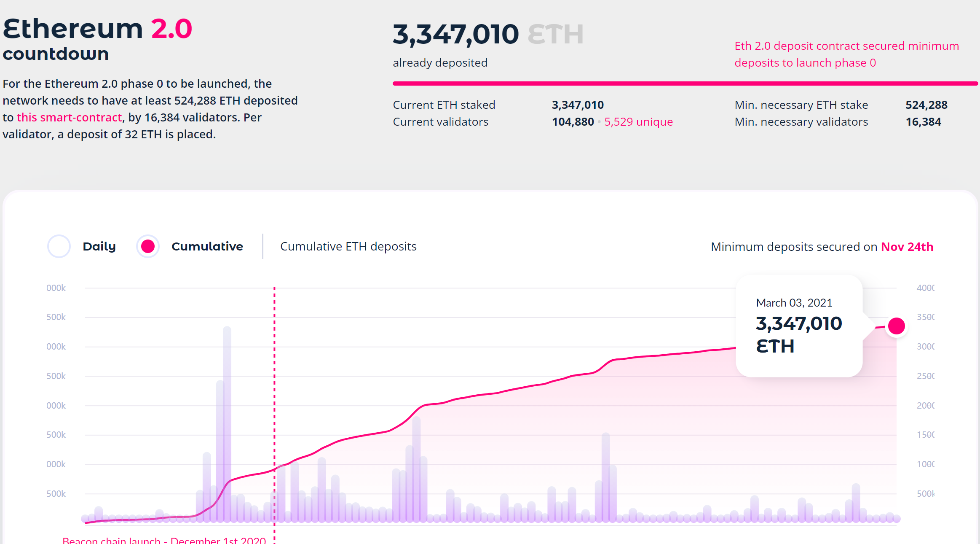This screenshot has width=980, height=544.
Task: Click the 'Cumulative' label text
Action: tap(207, 246)
